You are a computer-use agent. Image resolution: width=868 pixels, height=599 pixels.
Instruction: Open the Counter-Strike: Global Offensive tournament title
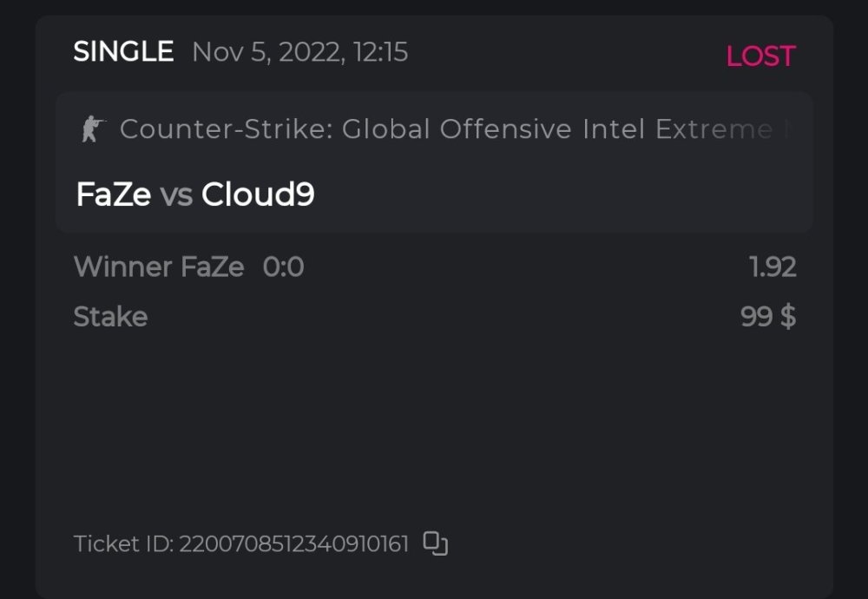click(x=274, y=130)
